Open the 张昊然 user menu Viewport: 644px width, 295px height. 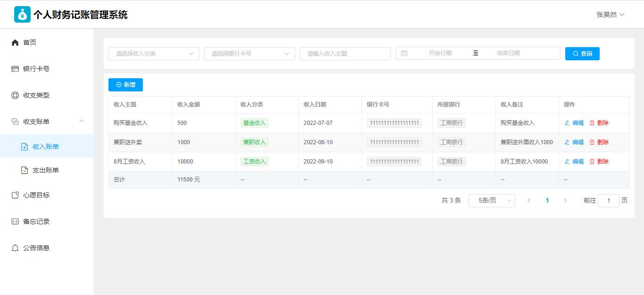click(x=610, y=15)
